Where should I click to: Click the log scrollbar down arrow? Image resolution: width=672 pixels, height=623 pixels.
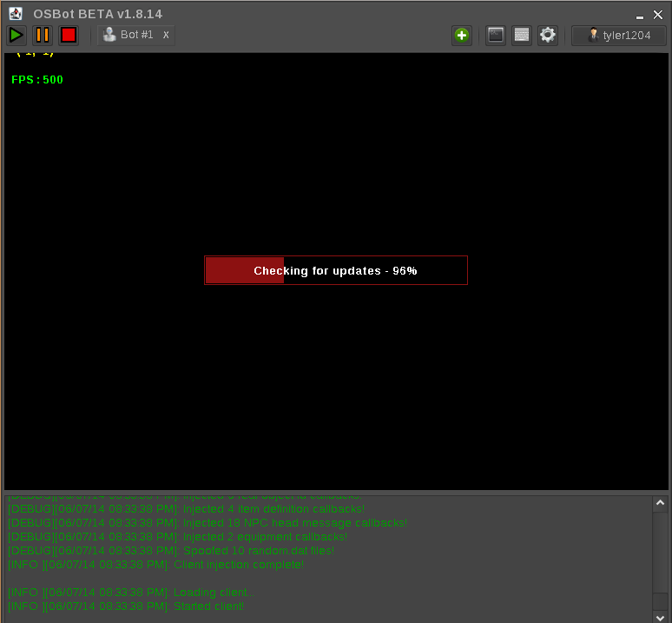660,618
